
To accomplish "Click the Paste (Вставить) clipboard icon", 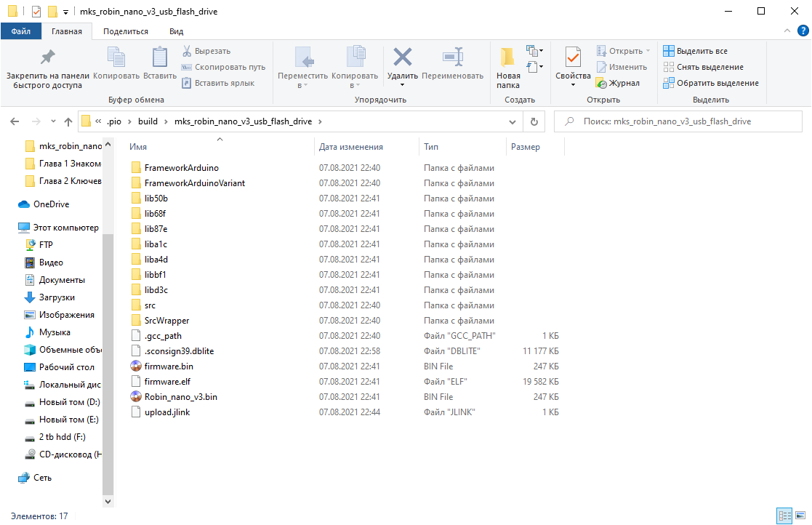I will point(159,57).
